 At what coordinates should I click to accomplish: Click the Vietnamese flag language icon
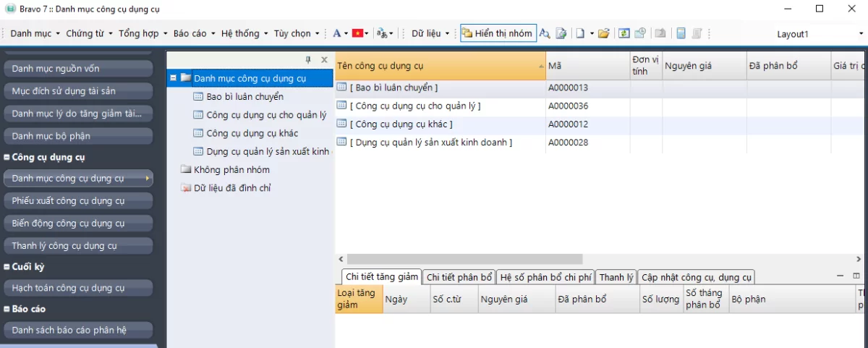pyautogui.click(x=357, y=33)
